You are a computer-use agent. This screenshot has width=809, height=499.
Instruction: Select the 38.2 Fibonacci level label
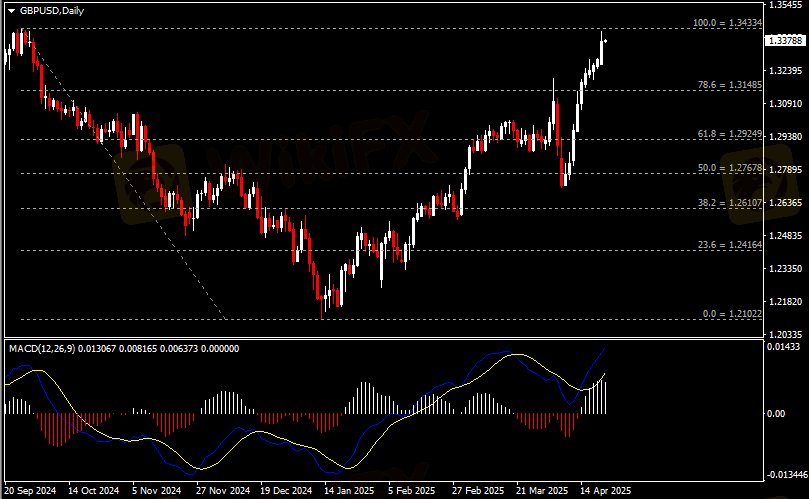(731, 202)
